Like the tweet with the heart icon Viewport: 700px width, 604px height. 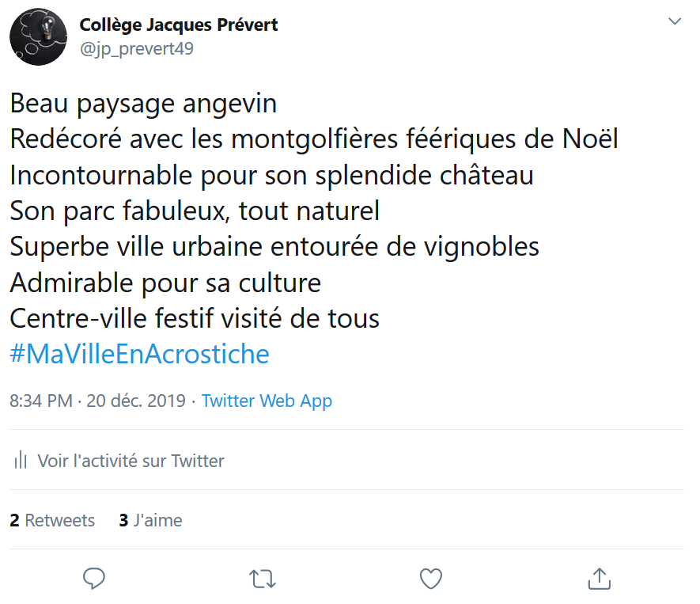[431, 579]
